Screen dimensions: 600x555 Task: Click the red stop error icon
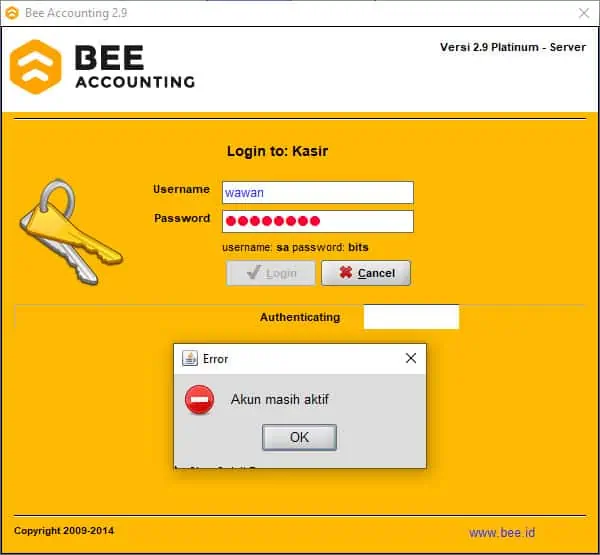point(199,400)
